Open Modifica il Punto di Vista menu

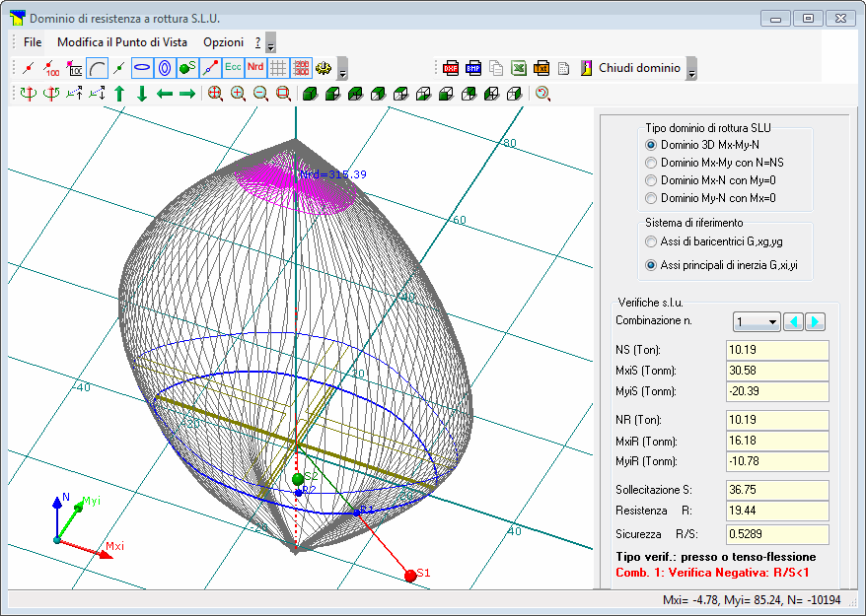click(x=122, y=42)
